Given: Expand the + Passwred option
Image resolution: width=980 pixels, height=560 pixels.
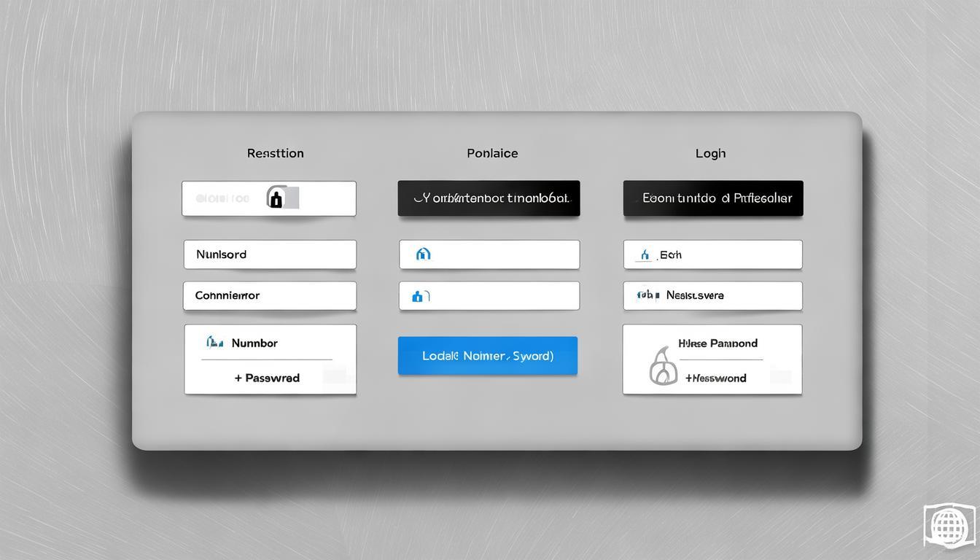Looking at the screenshot, I should pos(267,378).
